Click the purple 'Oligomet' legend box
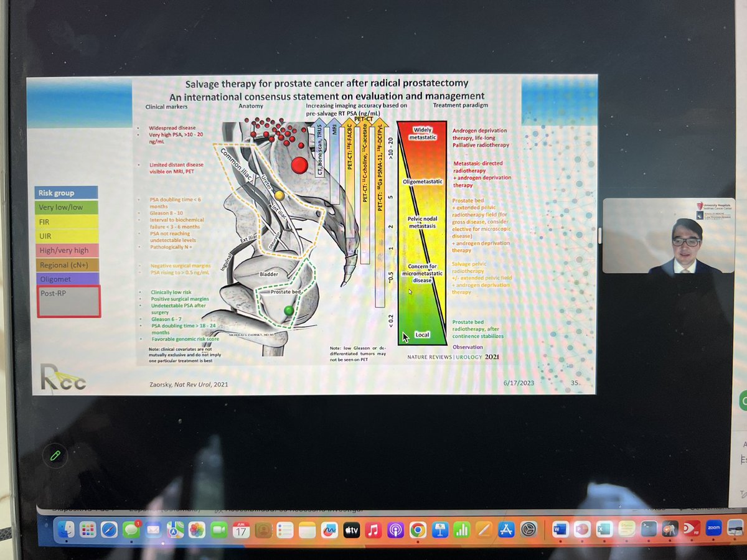 [x=68, y=278]
